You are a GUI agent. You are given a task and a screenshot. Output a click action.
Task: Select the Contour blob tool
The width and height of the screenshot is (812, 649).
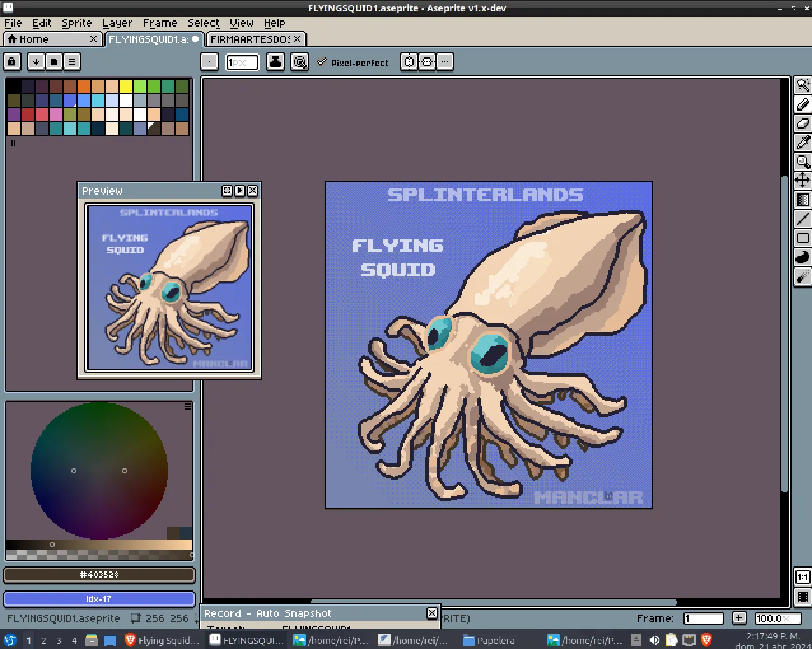pos(803,257)
